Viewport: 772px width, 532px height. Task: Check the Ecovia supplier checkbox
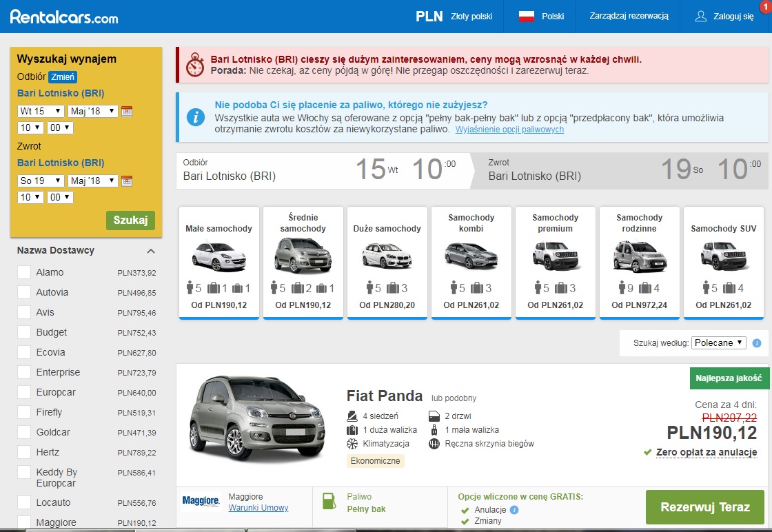24,352
